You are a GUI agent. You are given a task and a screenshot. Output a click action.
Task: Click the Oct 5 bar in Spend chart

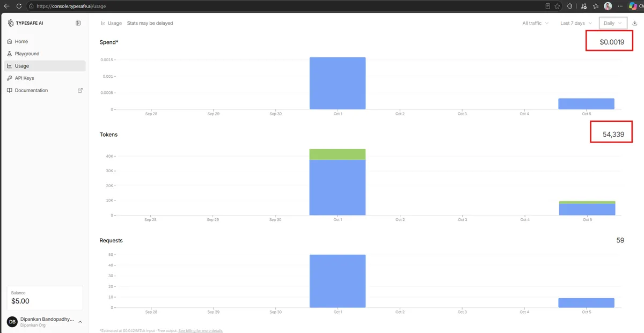pos(586,104)
